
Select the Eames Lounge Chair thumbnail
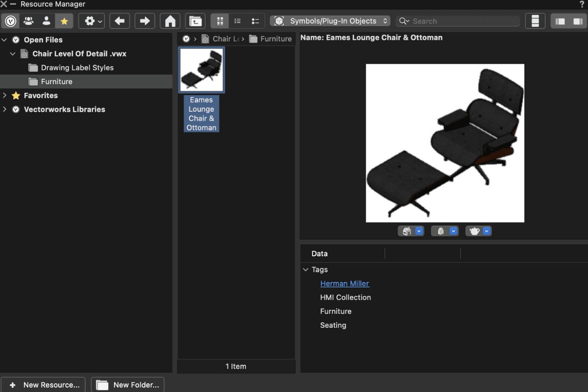[201, 70]
